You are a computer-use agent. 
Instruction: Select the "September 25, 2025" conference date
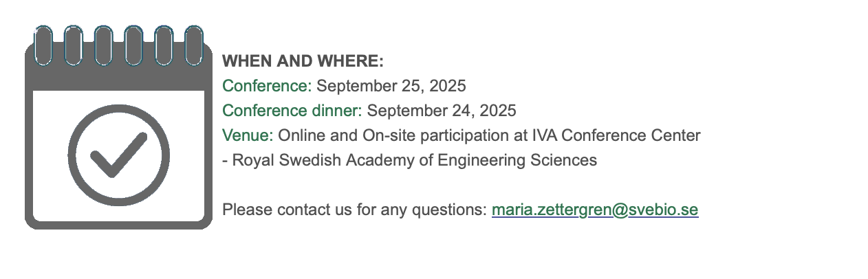391,86
